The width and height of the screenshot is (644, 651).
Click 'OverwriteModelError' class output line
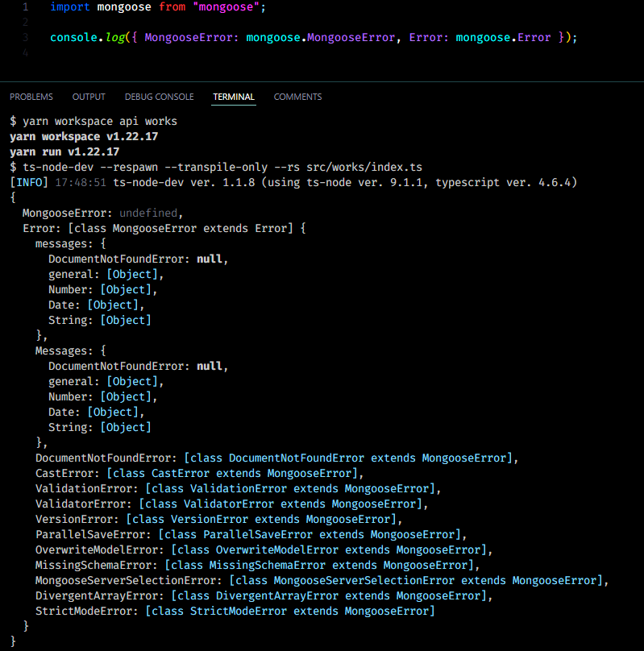[x=264, y=550]
